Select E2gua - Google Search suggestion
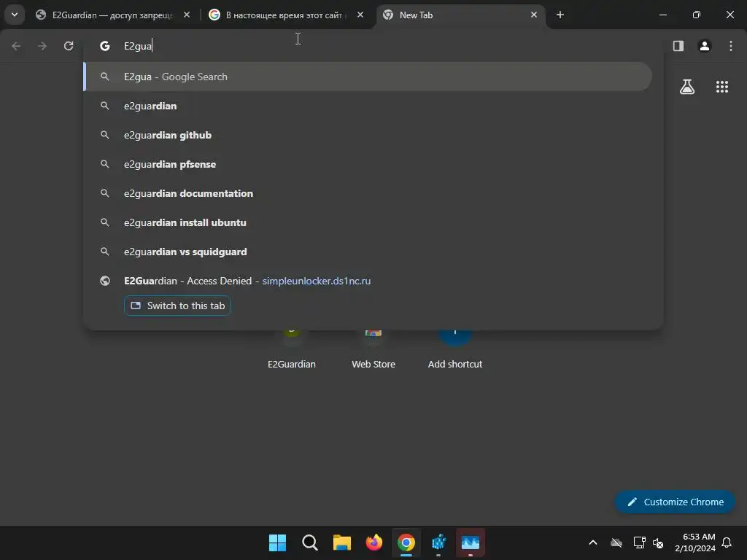 [x=368, y=77]
